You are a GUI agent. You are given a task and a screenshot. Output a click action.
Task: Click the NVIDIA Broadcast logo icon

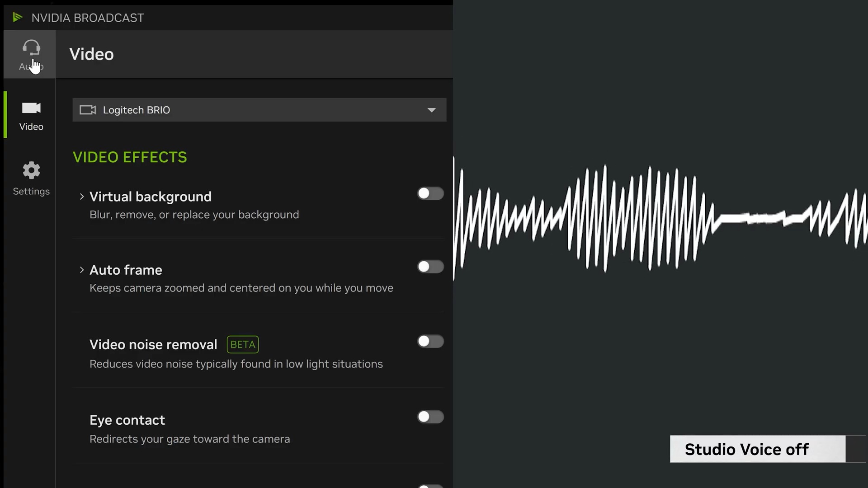18,18
